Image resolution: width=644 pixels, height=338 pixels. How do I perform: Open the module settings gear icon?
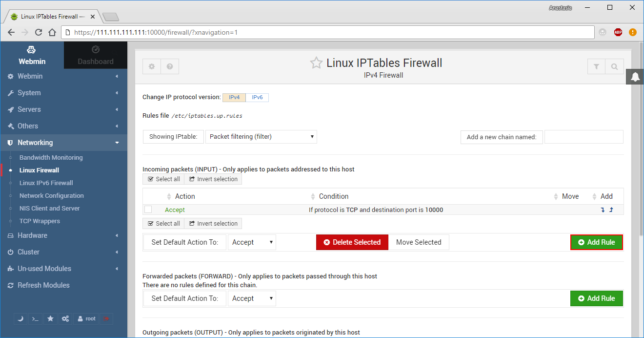point(151,66)
